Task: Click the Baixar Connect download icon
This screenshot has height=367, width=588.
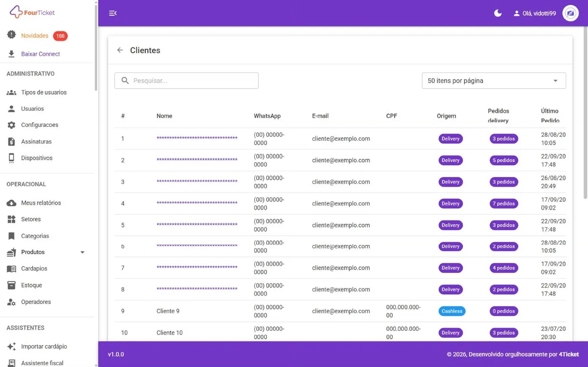Action: tap(11, 54)
